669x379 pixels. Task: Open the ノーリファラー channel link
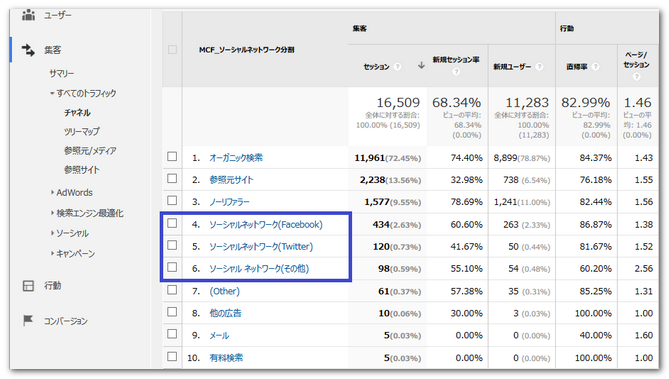click(229, 202)
